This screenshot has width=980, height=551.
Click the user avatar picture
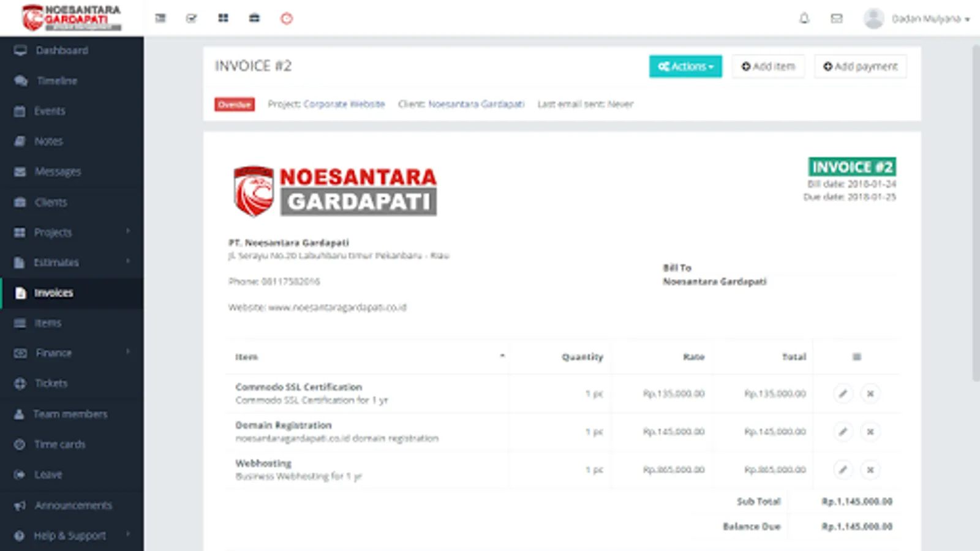tap(873, 18)
